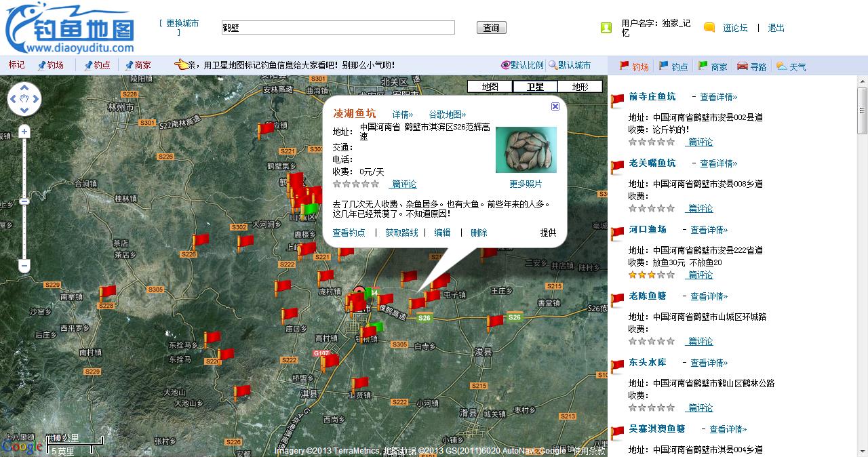868x457 pixels.
Task: Open 河口渔场 in the list
Action: pos(648,229)
